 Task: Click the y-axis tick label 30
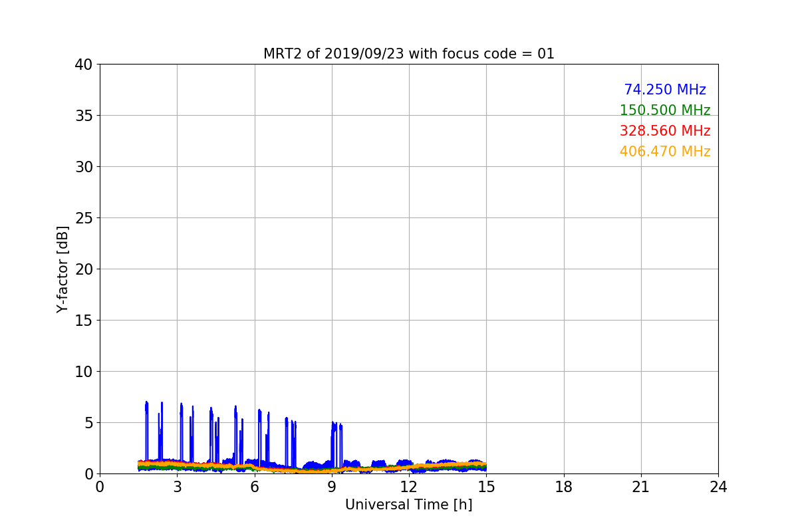click(83, 167)
